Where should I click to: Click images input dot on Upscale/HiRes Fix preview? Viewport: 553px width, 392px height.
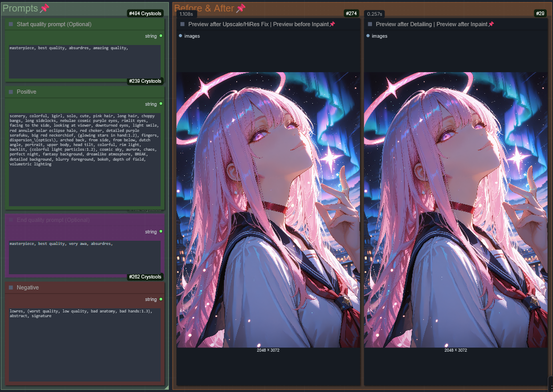[180, 36]
